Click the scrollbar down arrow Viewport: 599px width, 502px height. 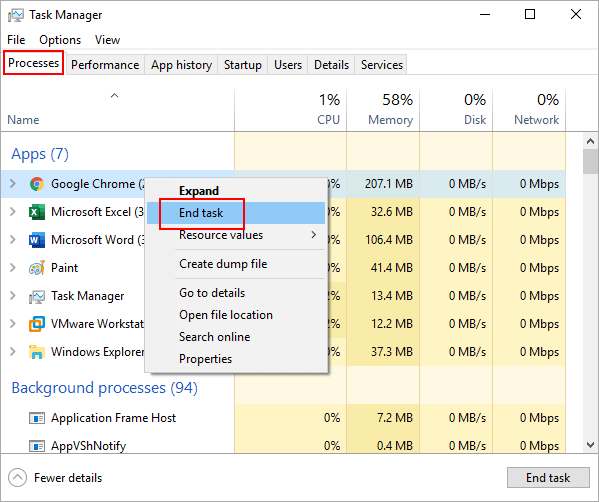pos(591,445)
